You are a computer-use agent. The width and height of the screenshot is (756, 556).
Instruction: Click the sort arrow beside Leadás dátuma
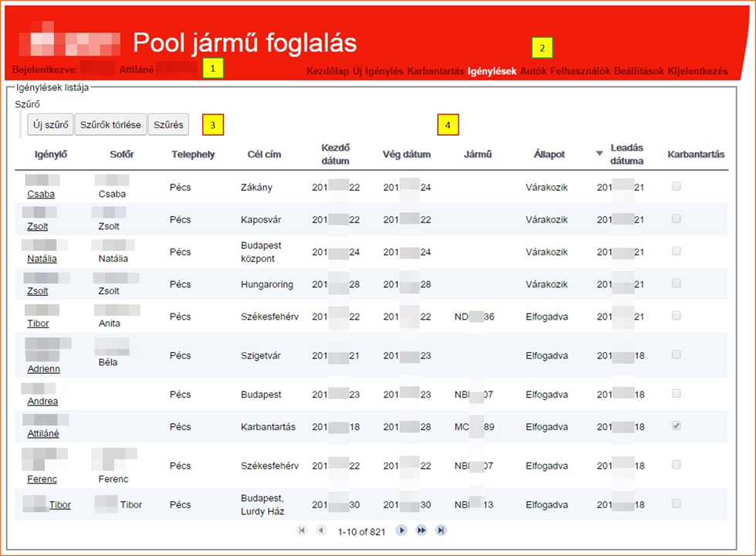pos(599,154)
